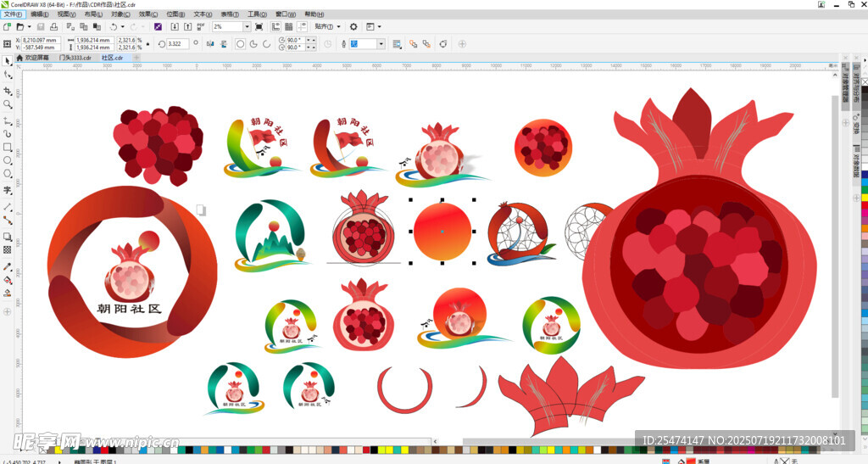Select the Eyedropper tool
Viewport: 868px width, 464px height.
pos(8,266)
